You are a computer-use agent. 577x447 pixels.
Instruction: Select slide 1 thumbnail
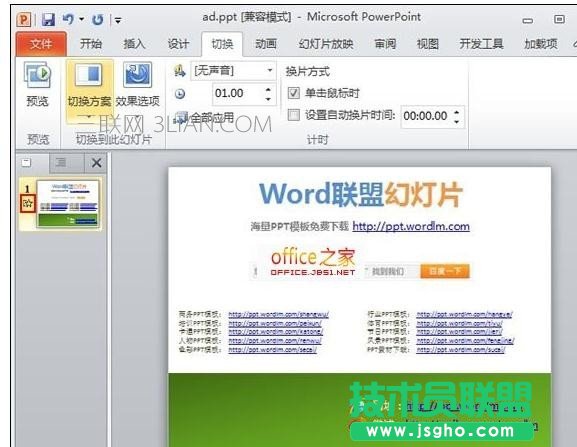[68, 203]
